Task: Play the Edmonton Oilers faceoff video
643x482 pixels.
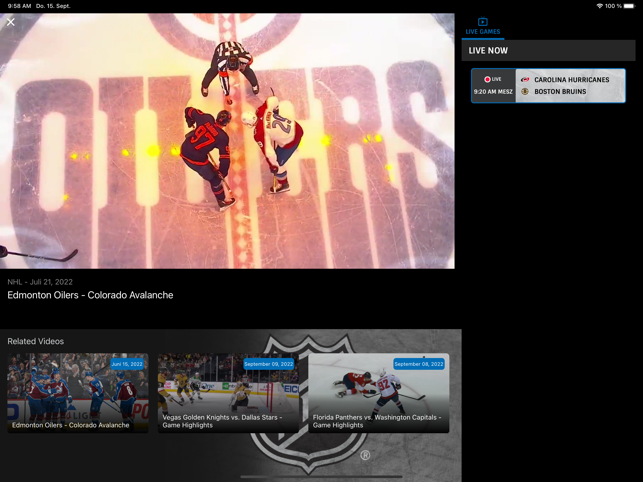Action: click(x=227, y=141)
